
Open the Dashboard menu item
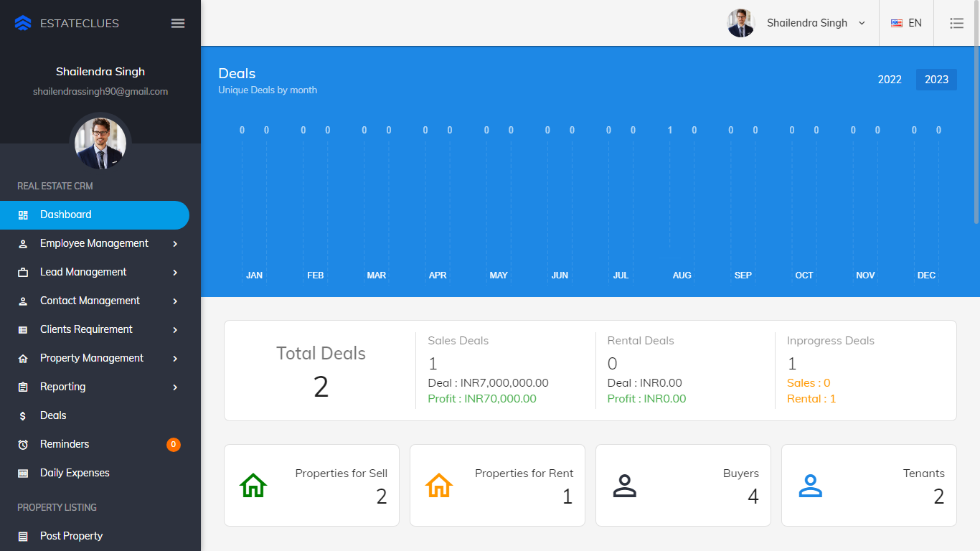pos(66,215)
